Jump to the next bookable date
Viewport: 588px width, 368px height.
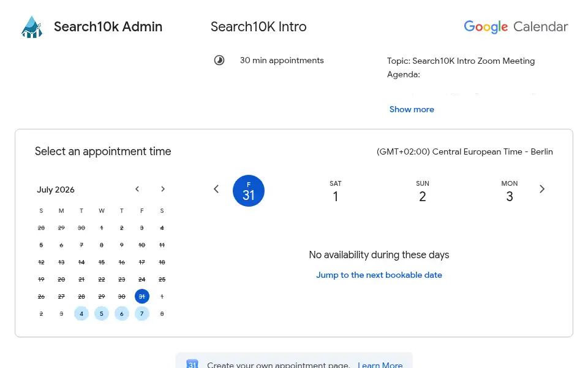tap(379, 275)
